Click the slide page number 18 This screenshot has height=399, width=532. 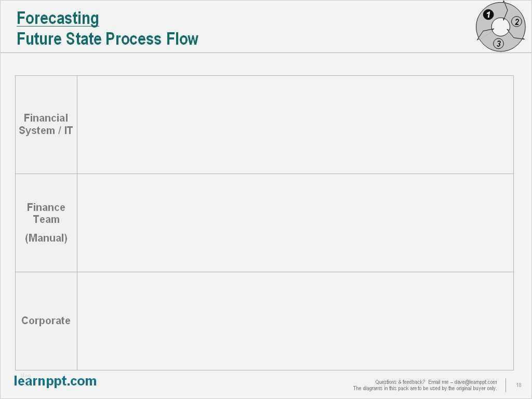pyautogui.click(x=518, y=385)
